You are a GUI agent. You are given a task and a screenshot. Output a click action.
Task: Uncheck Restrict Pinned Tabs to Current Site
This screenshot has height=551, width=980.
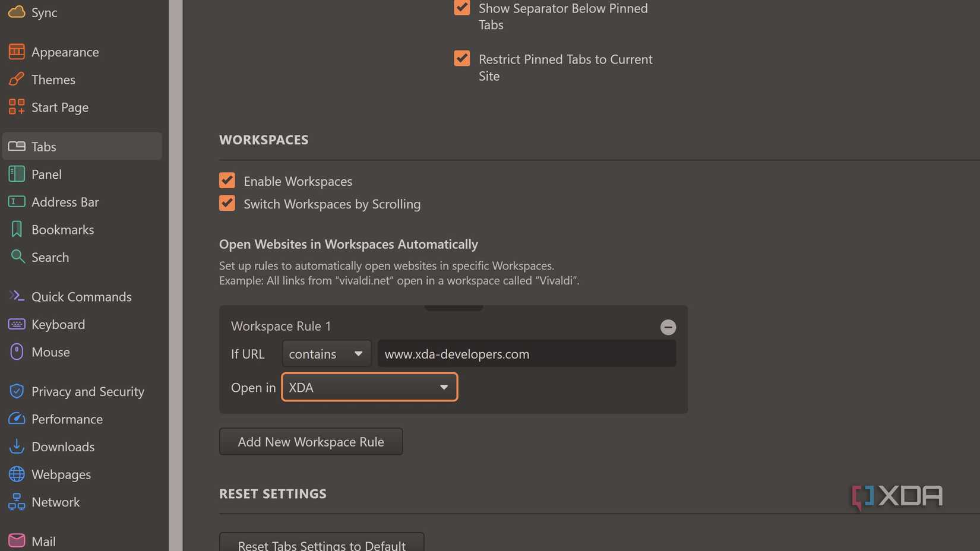point(462,58)
